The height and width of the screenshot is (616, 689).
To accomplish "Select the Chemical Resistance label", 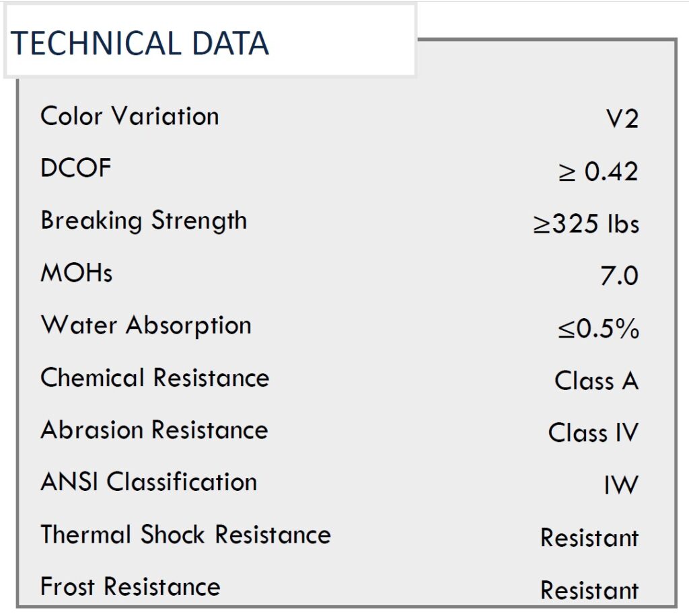I will (x=155, y=377).
